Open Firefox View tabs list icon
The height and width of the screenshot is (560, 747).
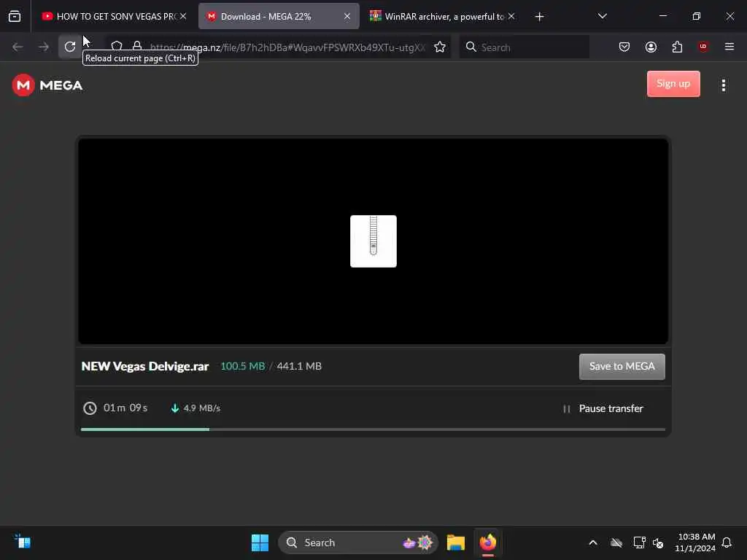[x=15, y=16]
